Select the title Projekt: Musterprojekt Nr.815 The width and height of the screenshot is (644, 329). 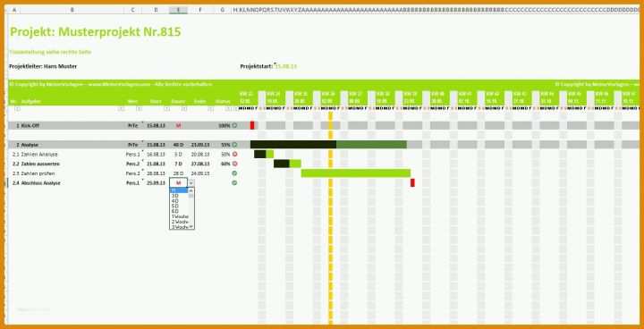[x=96, y=32]
